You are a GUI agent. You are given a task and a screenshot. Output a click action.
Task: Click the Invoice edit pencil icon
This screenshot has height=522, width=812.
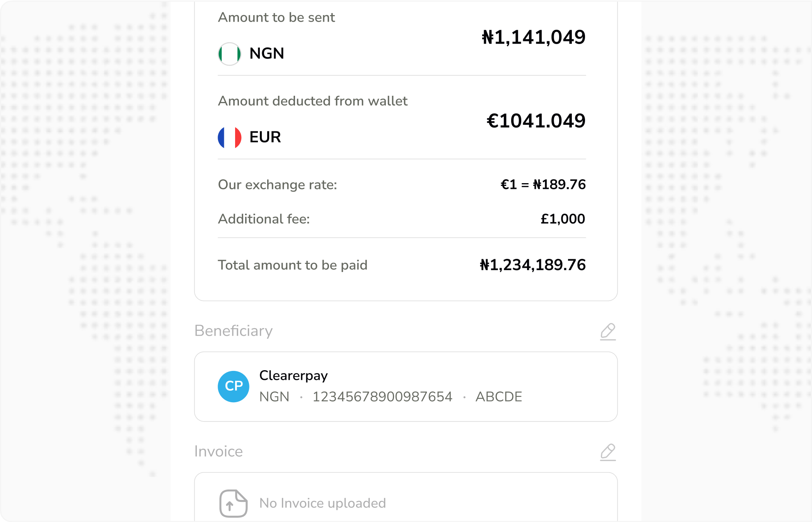tap(608, 452)
